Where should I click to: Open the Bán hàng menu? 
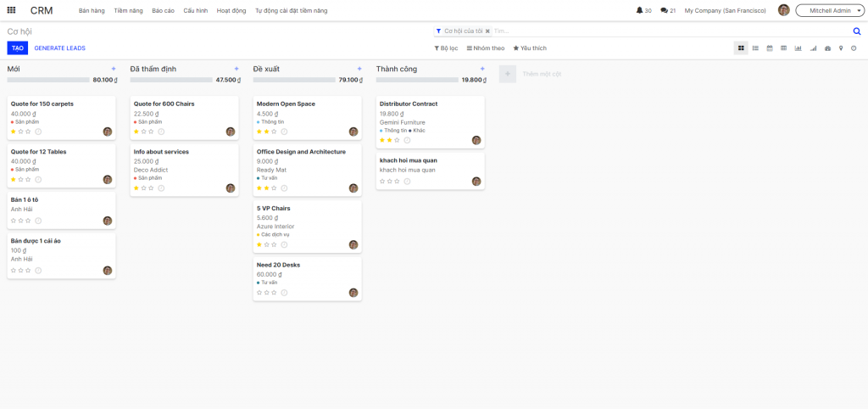[92, 10]
